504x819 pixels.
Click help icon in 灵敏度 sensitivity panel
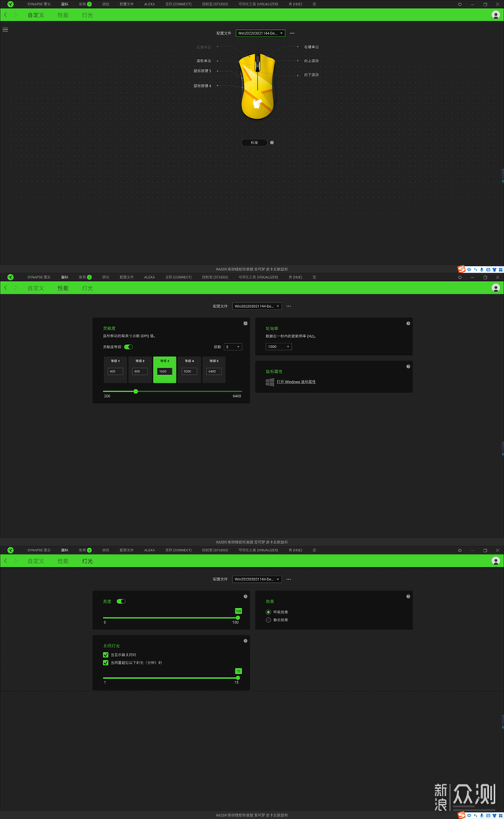pos(246,324)
